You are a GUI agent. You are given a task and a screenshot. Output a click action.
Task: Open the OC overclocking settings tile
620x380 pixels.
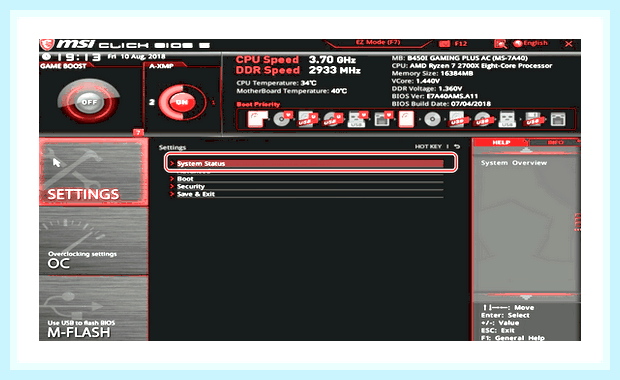[x=94, y=241]
